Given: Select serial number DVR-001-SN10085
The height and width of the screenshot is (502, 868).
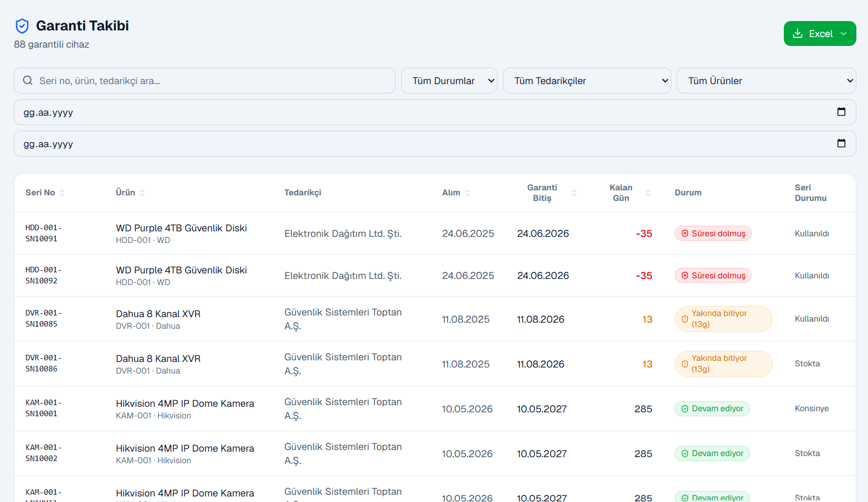Looking at the screenshot, I should 44,318.
